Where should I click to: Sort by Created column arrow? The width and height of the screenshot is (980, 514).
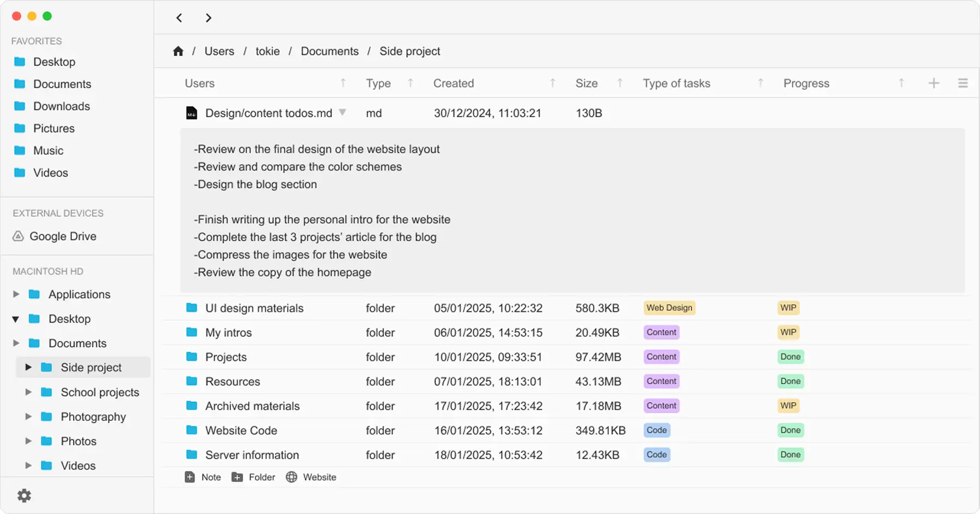pos(553,83)
